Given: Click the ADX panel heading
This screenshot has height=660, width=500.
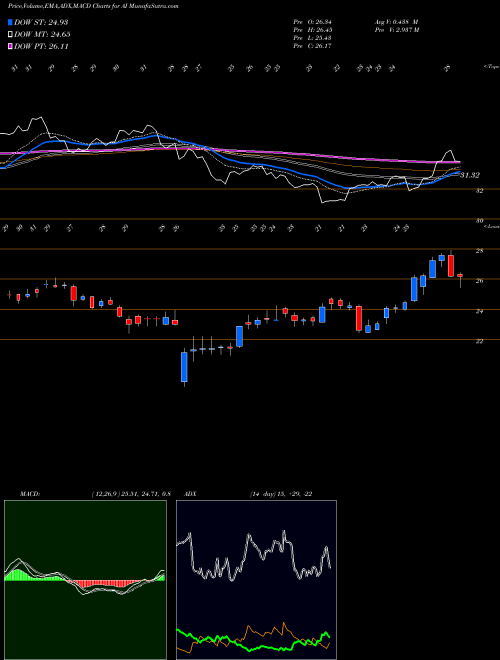Looking at the screenshot, I should coord(191,494).
